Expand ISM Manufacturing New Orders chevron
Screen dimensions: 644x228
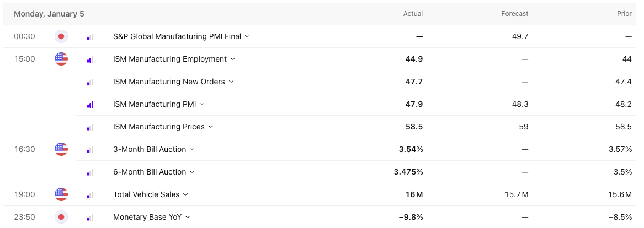(x=231, y=82)
